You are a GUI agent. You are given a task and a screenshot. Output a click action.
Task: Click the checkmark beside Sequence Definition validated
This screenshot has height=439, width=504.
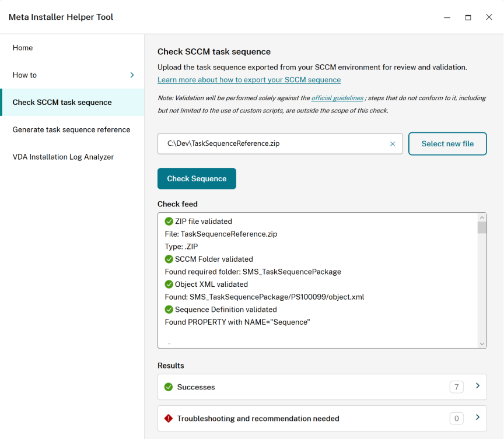(x=169, y=310)
